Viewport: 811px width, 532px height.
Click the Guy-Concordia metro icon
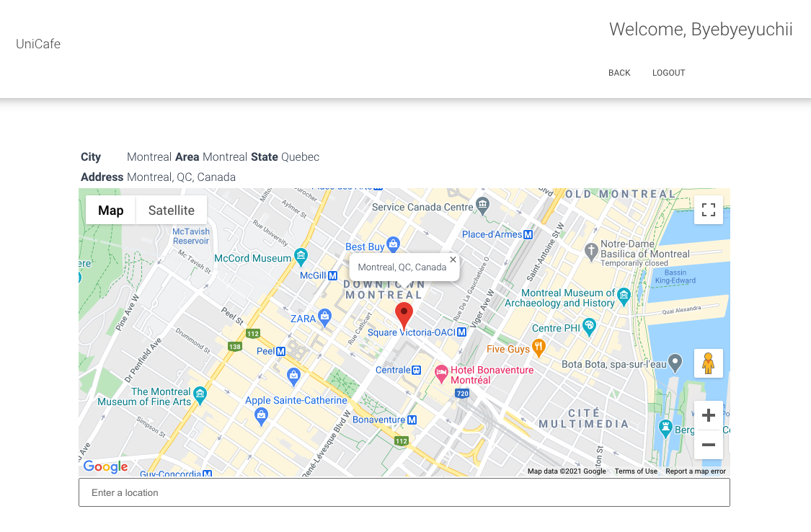pos(208,474)
